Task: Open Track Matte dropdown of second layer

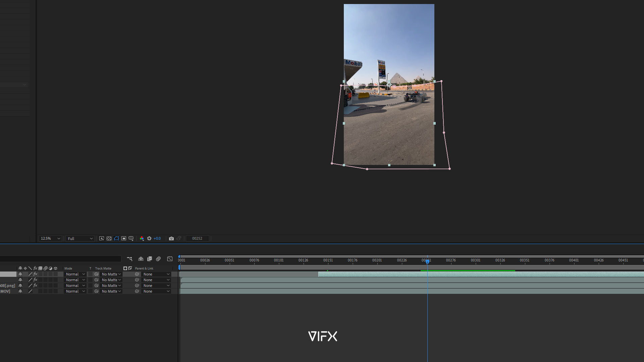Action: click(111, 280)
